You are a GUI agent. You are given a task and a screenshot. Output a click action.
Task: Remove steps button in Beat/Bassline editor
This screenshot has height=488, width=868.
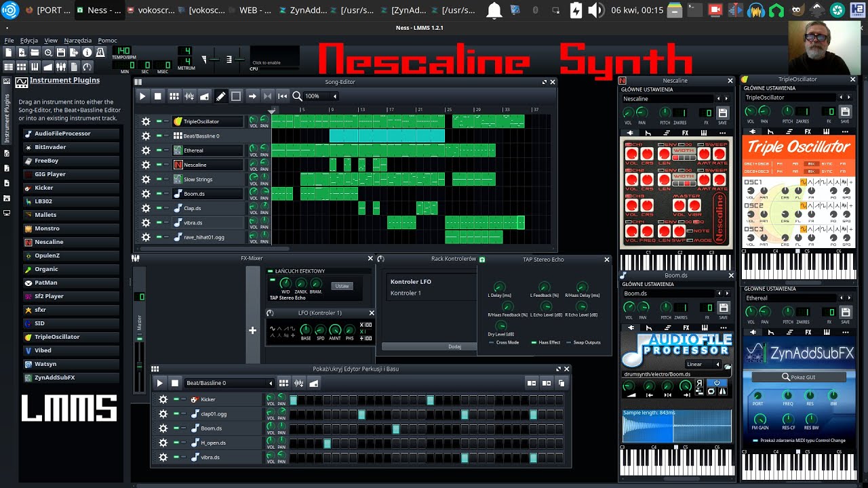(x=532, y=383)
